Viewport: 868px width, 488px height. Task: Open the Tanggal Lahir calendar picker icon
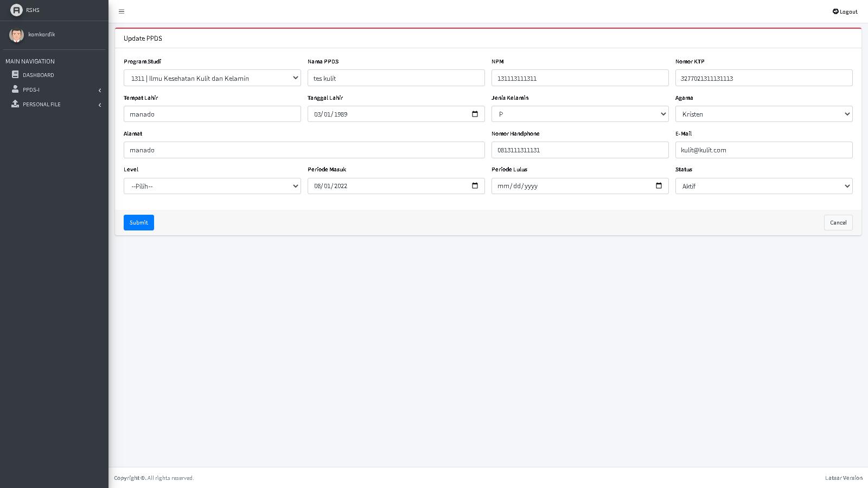tap(475, 114)
